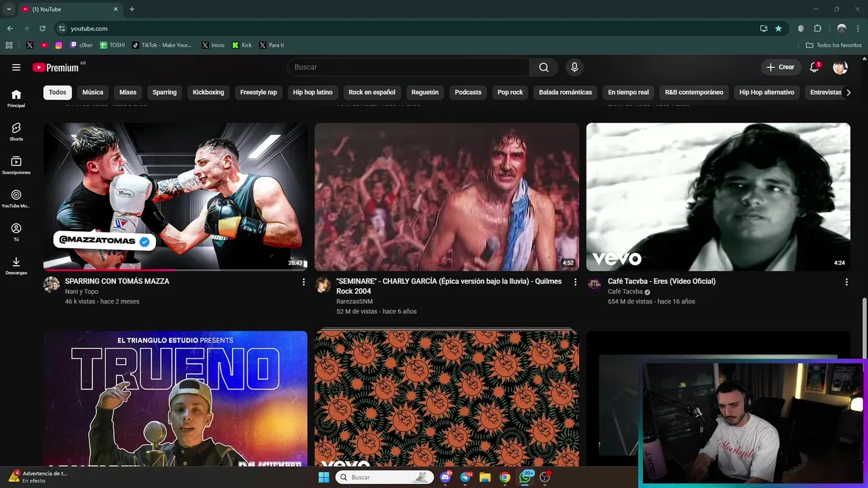Open YouTube Music in the sidebar

pyautogui.click(x=16, y=199)
